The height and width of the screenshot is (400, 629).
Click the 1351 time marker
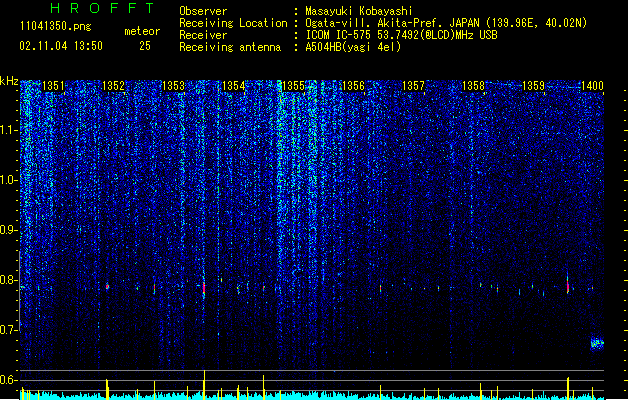coord(53,86)
